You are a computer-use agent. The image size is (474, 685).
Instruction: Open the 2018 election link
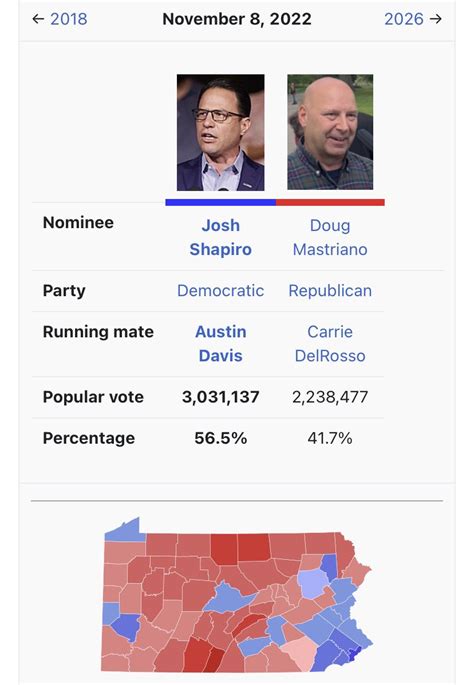coord(69,19)
